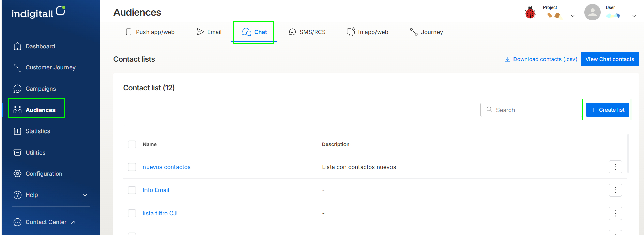Expand the Help menu chevron
The image size is (644, 235).
[x=85, y=195]
